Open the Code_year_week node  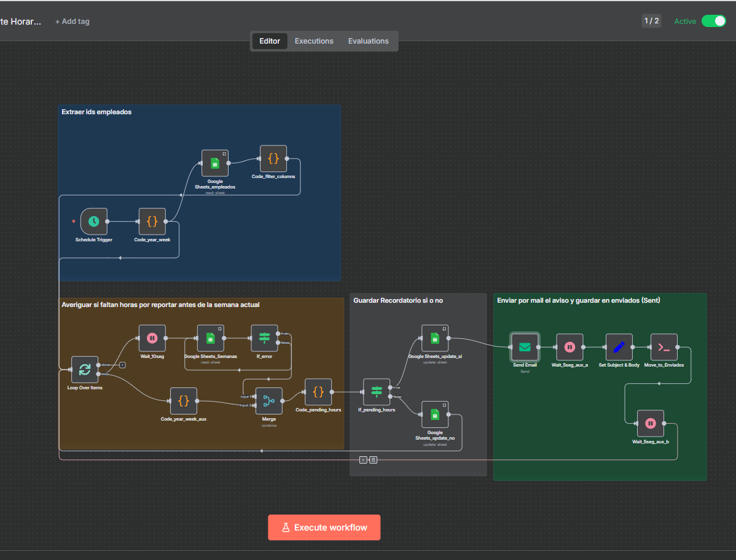pos(152,221)
